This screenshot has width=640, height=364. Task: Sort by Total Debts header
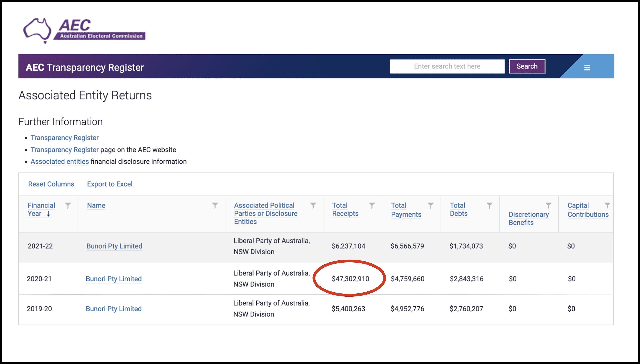pos(458,210)
